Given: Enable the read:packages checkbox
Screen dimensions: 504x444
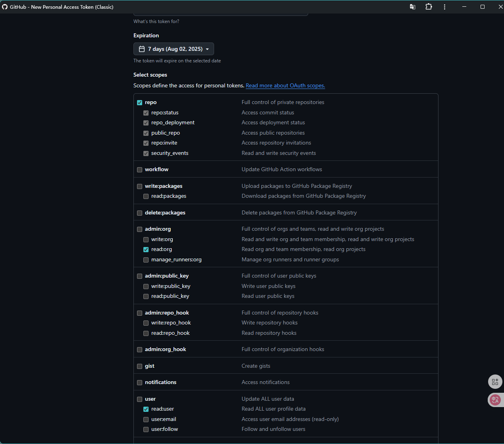Looking at the screenshot, I should [146, 196].
